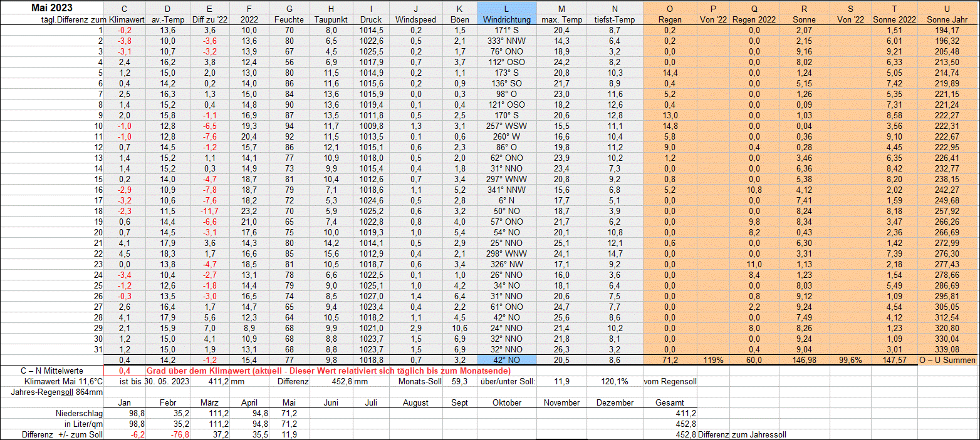Select wind direction cell '257° WSW'
Viewport: 980px width, 440px height.
point(506,126)
